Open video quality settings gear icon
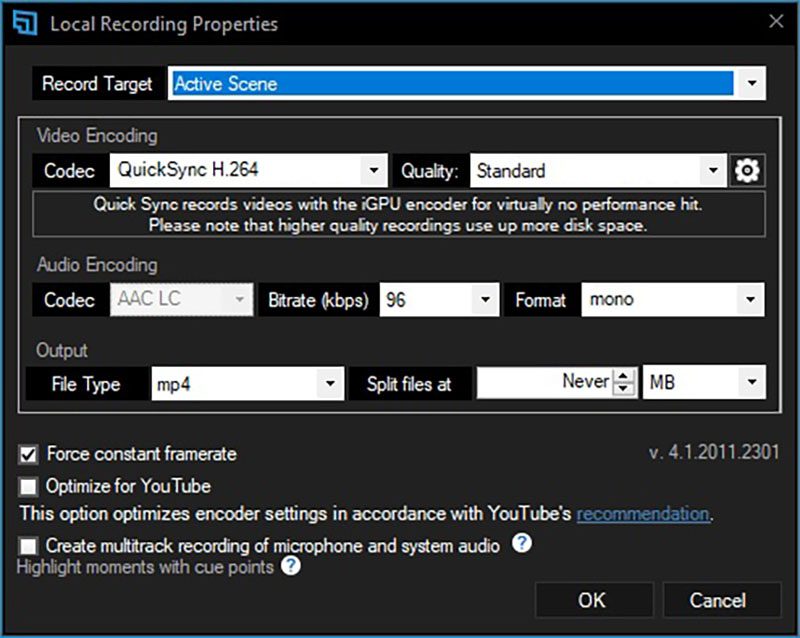The width and height of the screenshot is (800, 638). [746, 171]
